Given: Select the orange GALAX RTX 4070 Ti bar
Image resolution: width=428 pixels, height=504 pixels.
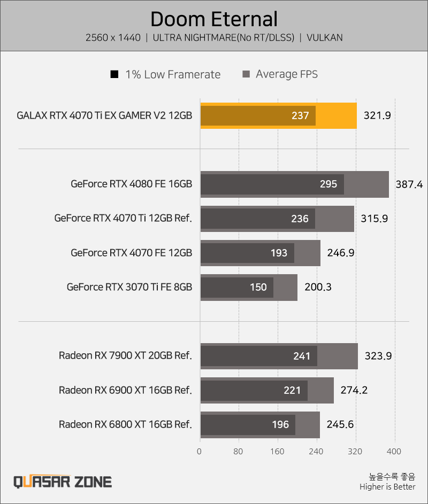Looking at the screenshot, I should 279,116.
